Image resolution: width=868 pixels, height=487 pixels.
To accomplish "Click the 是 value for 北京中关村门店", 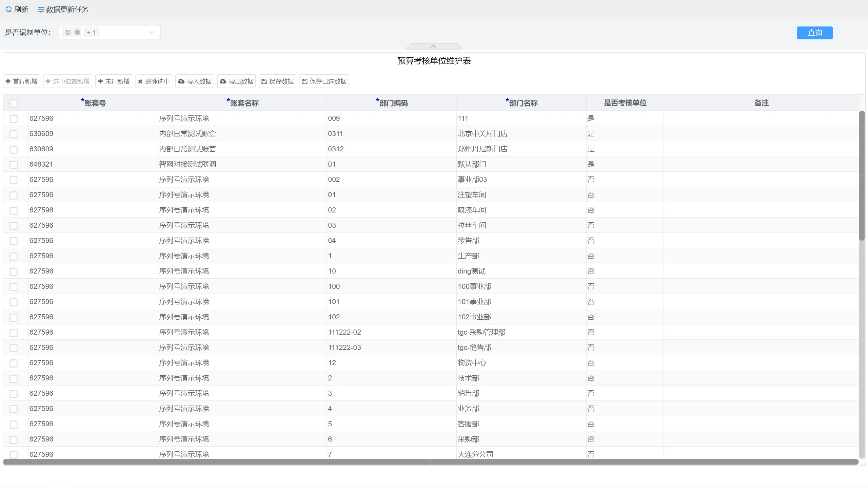I will tap(591, 134).
